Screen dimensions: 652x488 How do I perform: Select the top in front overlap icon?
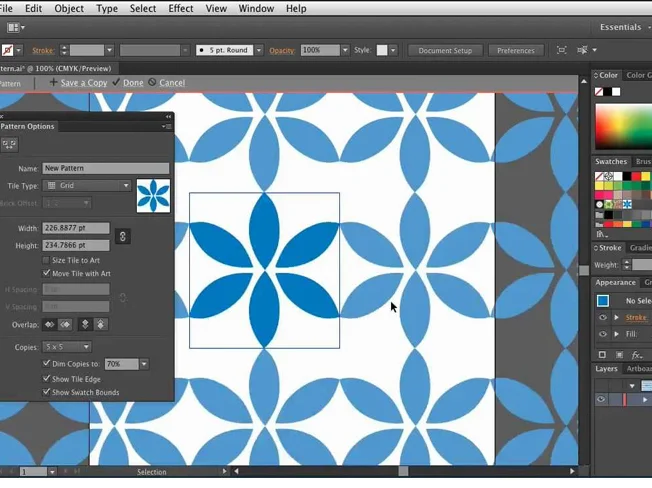85,325
